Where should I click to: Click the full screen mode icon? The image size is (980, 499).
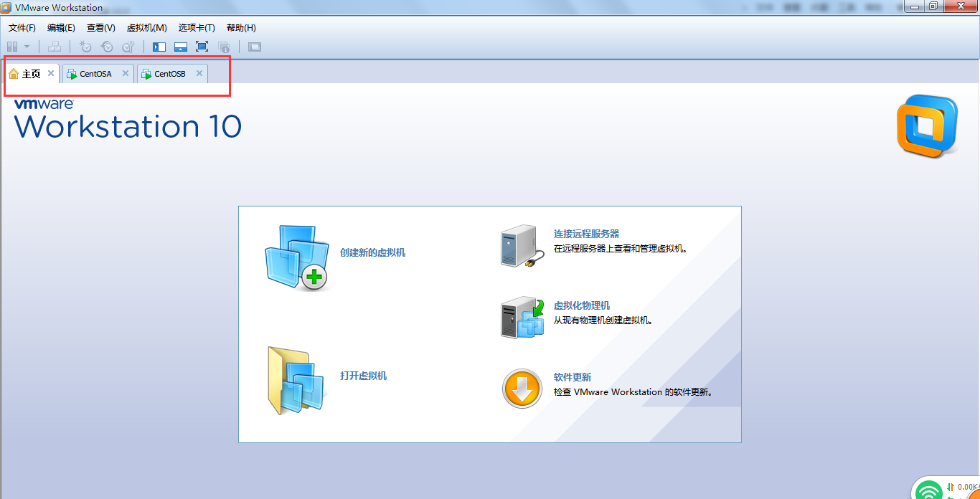tap(202, 47)
